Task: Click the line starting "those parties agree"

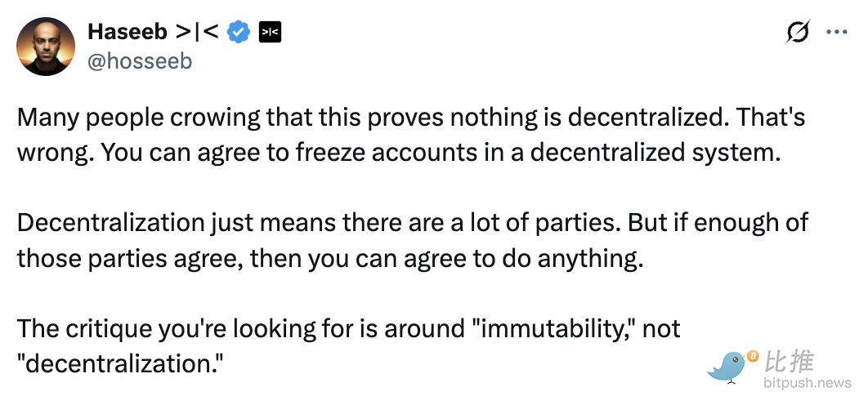Action: tap(327, 259)
